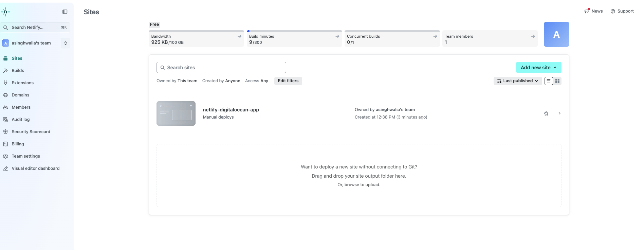This screenshot has height=250, width=644.
Task: Click the Bandwidth usage progress bar
Action: [x=196, y=31]
